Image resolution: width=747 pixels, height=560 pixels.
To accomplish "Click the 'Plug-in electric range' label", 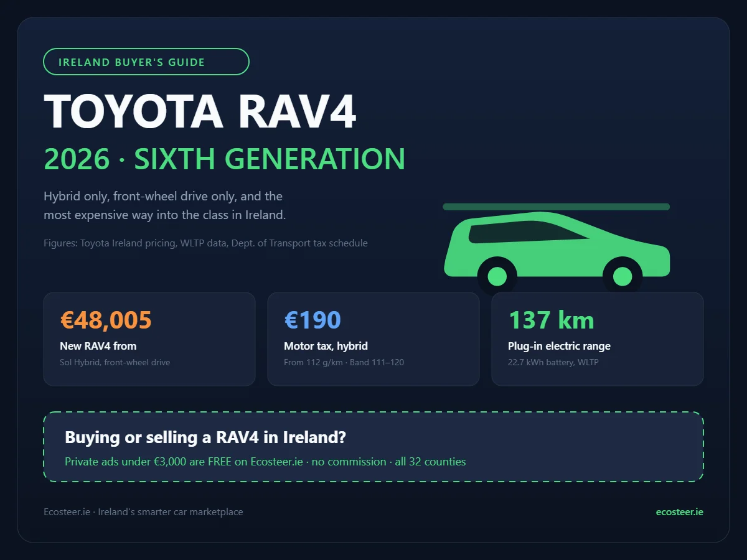I will point(559,346).
